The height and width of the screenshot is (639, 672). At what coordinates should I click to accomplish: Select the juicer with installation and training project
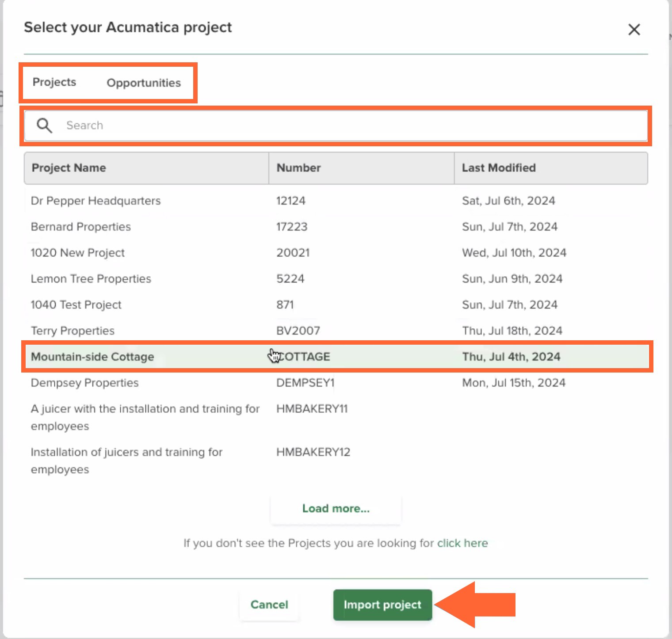pyautogui.click(x=336, y=417)
